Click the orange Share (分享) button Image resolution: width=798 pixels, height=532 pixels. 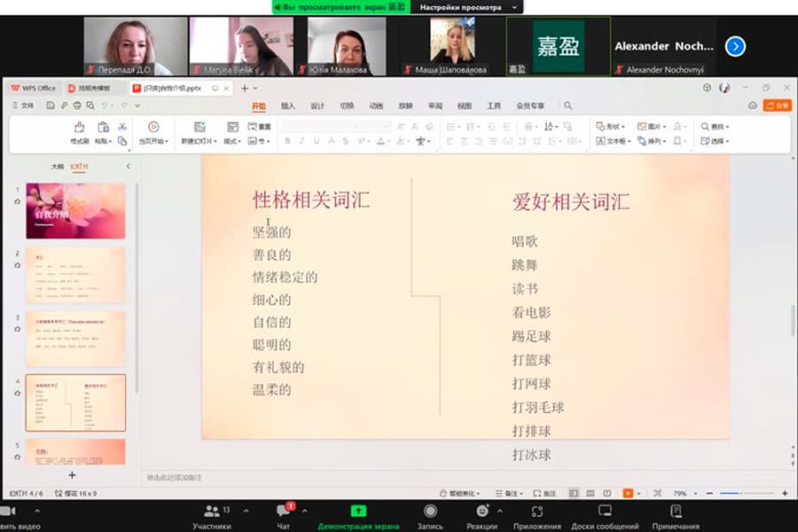(777, 106)
